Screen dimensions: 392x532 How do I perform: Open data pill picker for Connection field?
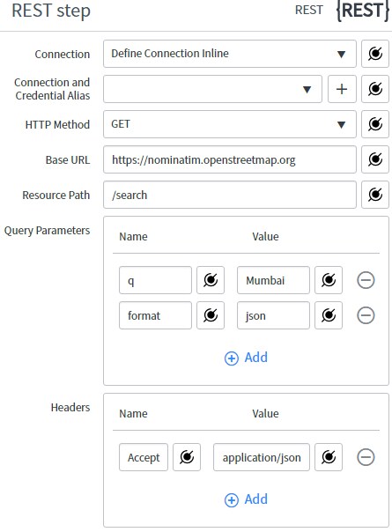click(375, 54)
